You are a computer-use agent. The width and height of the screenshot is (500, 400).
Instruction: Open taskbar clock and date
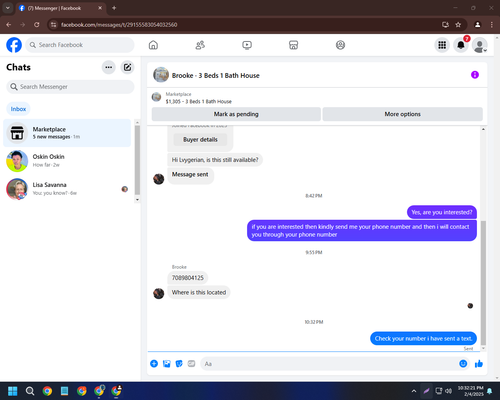(x=470, y=391)
